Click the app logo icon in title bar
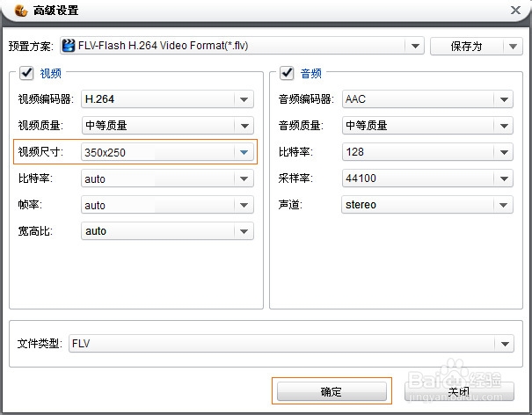Viewport: 532px width, 415px height. point(21,11)
